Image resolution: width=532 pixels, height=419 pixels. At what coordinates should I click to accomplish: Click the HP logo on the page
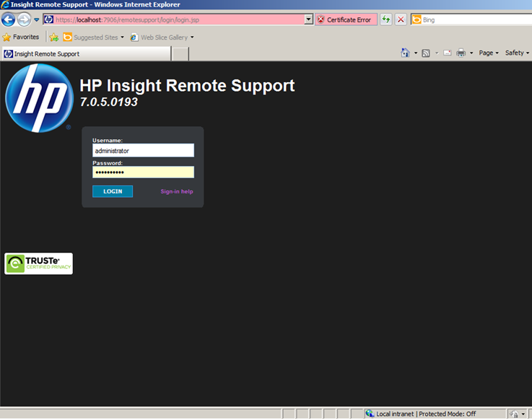click(40, 98)
